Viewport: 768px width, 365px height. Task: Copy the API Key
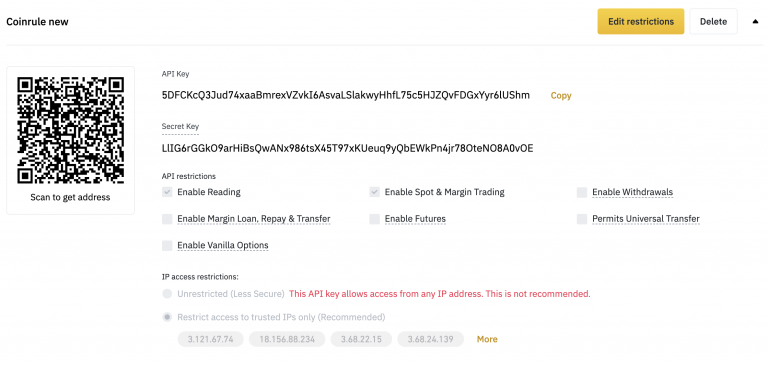pyautogui.click(x=561, y=96)
